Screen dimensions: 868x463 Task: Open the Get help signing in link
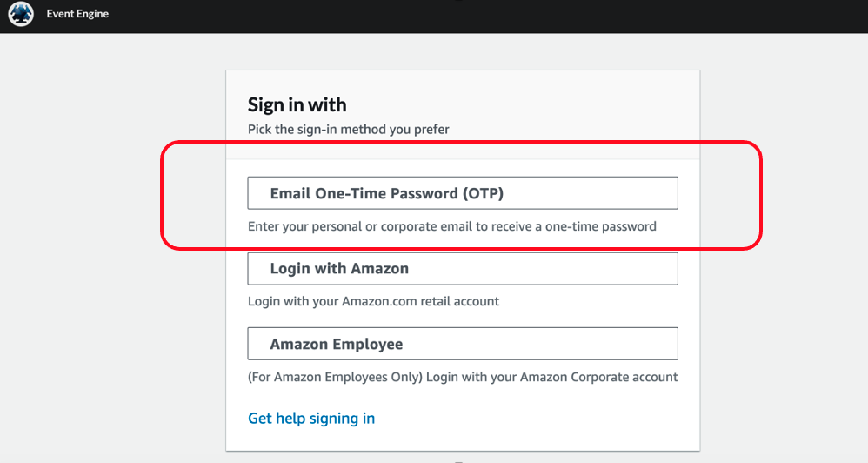point(311,419)
